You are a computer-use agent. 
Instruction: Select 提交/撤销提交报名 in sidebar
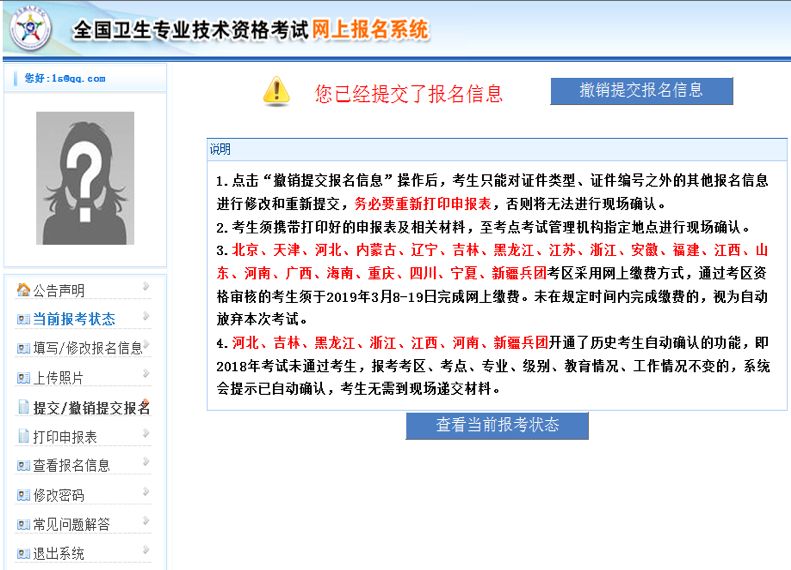91,408
